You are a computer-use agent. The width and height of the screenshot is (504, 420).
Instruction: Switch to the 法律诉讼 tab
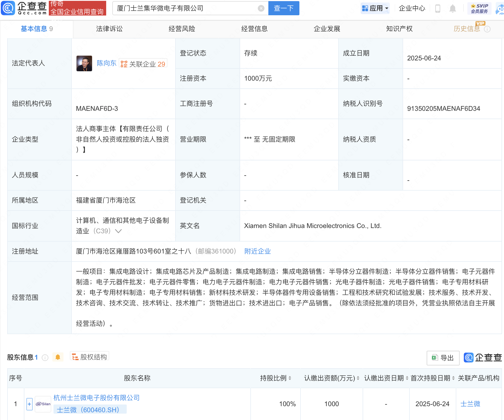[x=109, y=29]
